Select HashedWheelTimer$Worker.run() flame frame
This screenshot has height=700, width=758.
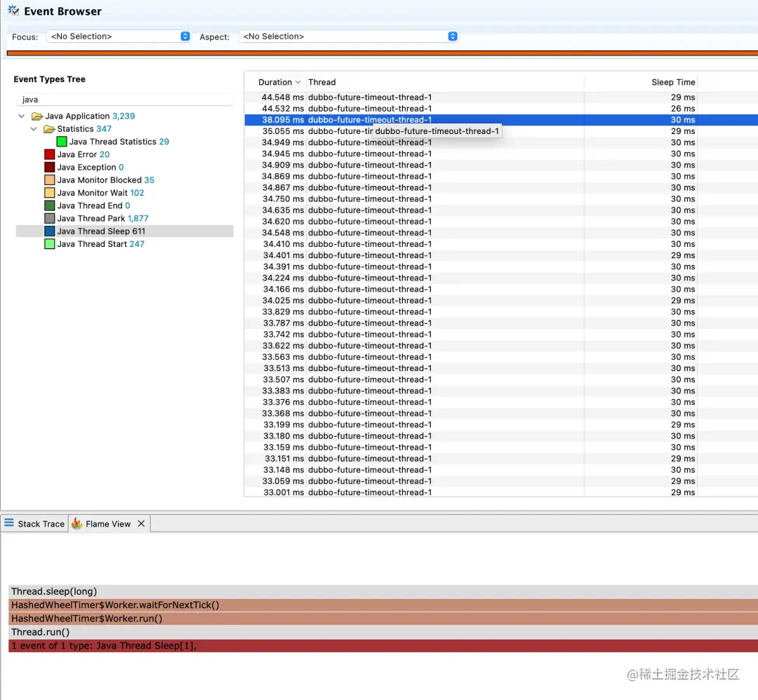(383, 619)
